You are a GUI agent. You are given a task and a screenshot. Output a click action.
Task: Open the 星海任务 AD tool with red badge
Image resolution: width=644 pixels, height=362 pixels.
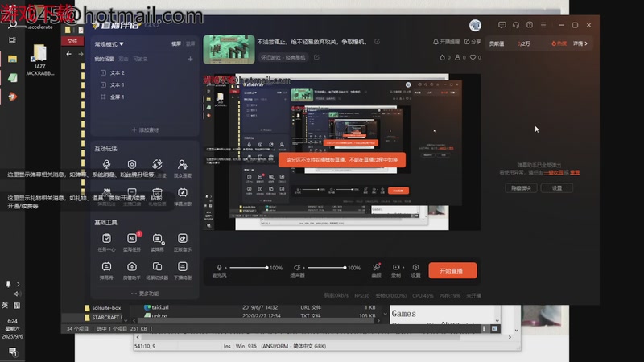(x=132, y=242)
